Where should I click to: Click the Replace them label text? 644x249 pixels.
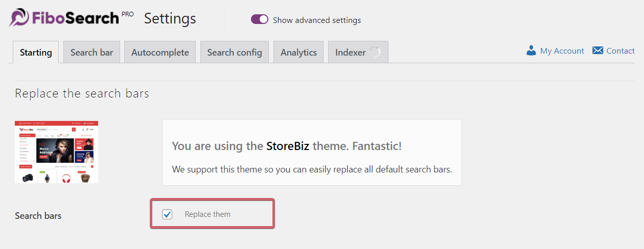coord(208,214)
